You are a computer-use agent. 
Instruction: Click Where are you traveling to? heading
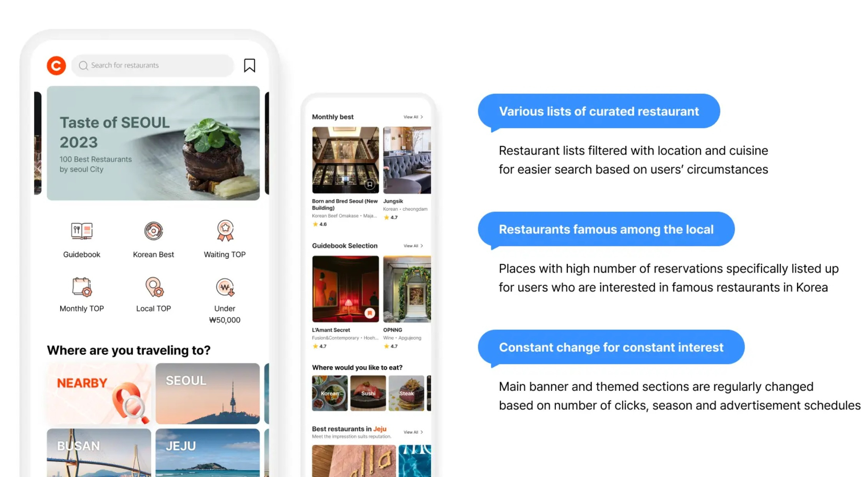click(x=128, y=350)
